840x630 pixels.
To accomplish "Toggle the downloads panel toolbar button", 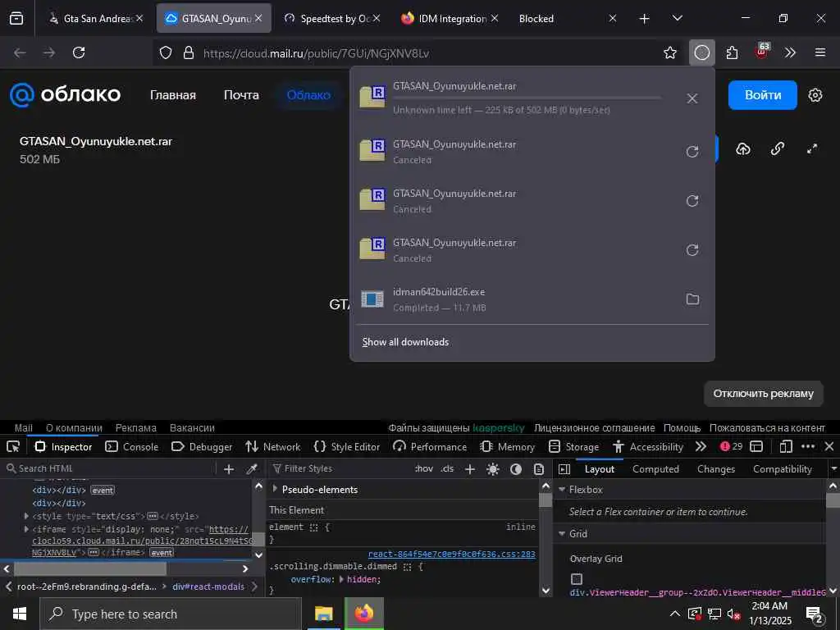I will (702, 52).
